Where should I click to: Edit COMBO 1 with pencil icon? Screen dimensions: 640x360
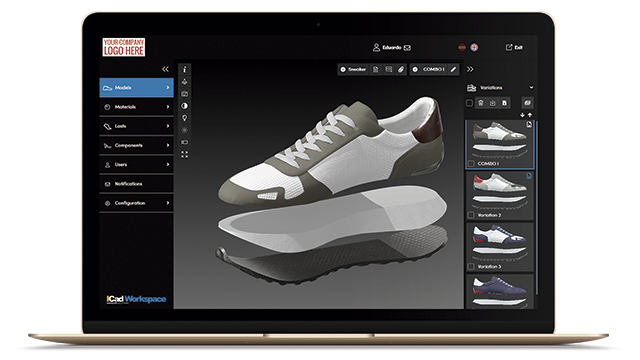[x=453, y=69]
